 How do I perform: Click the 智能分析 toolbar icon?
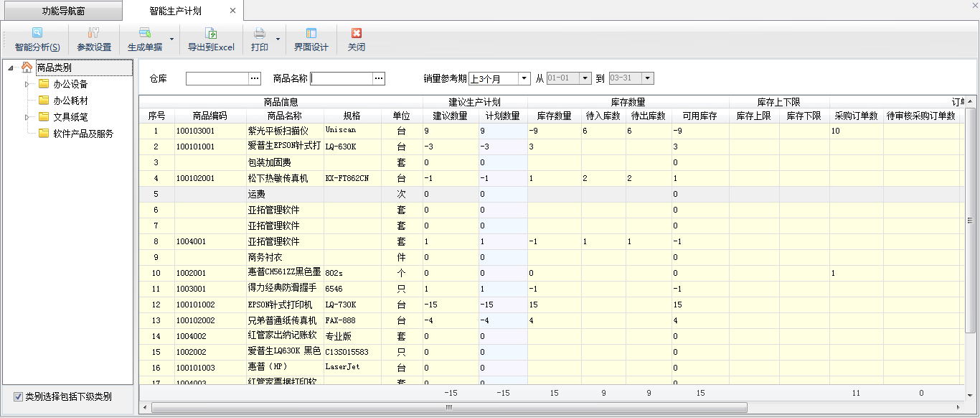click(x=37, y=33)
